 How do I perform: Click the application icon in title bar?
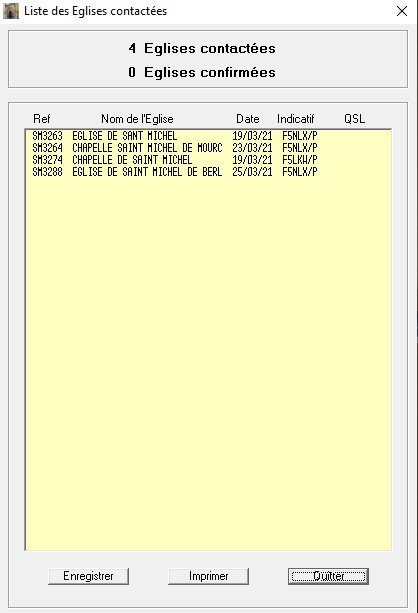click(x=11, y=11)
